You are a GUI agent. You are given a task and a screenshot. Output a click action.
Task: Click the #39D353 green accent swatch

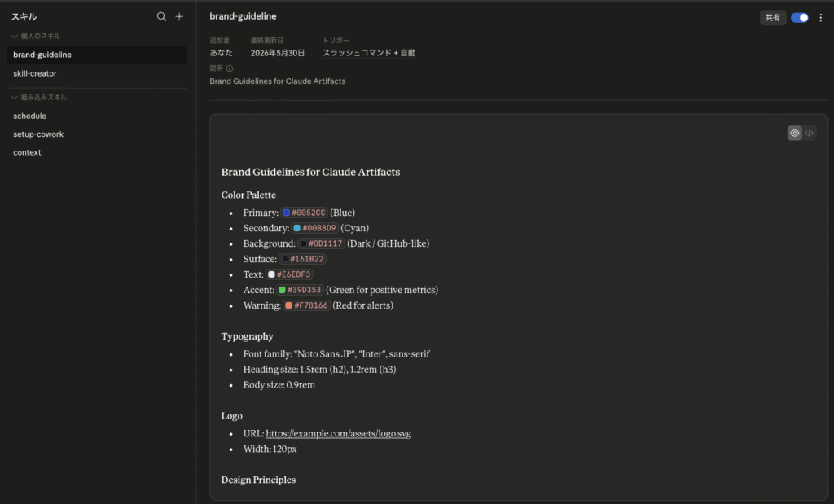282,290
